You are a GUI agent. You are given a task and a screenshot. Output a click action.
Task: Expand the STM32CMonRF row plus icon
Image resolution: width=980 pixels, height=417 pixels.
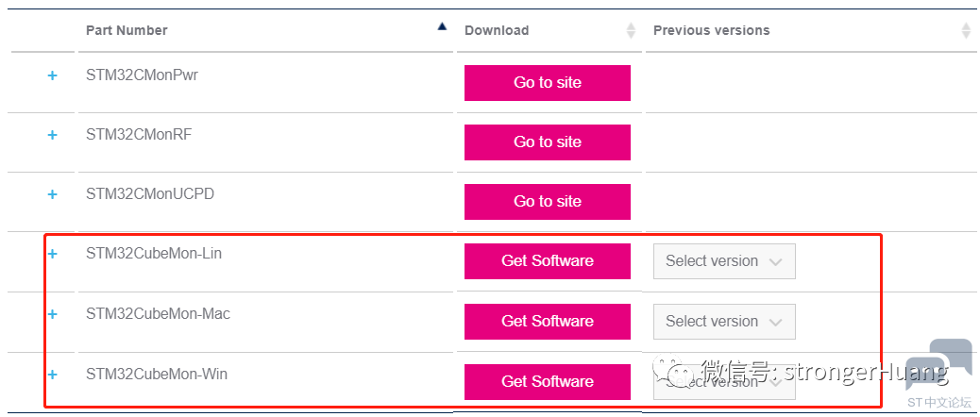tap(53, 135)
